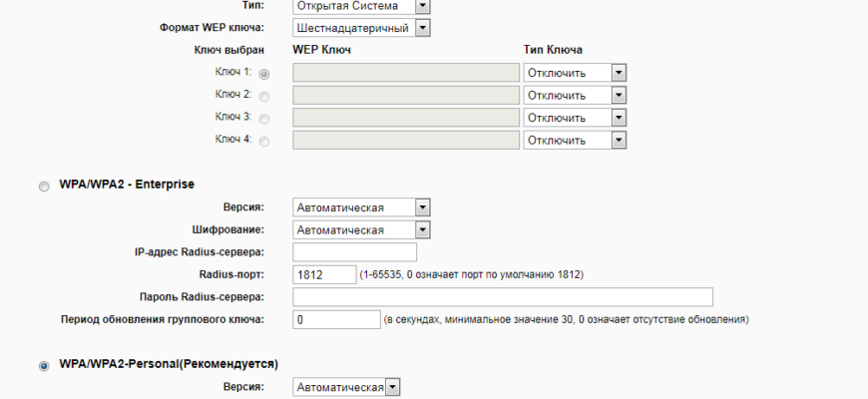Open the Тип Ключа dropdown for Ключ 2
This screenshot has height=399, width=868.
575,95
